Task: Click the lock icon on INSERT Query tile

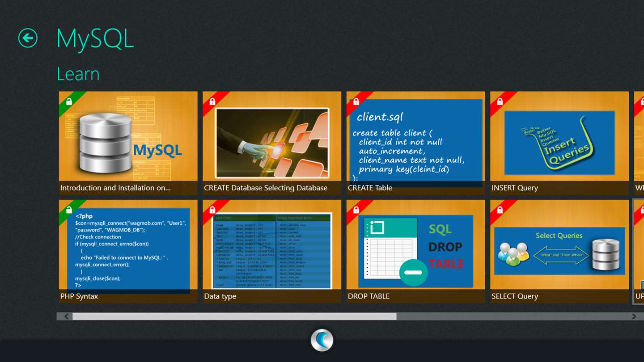Action: 500,102
